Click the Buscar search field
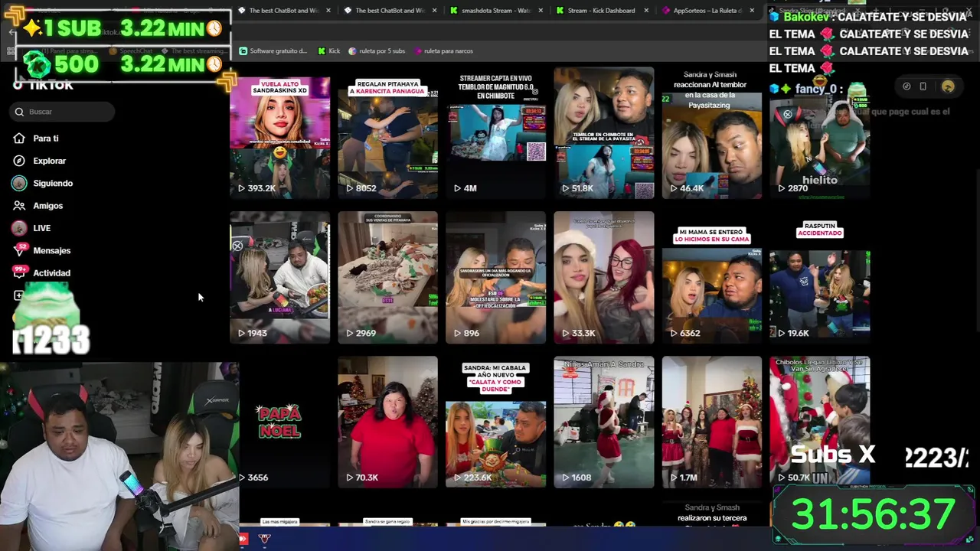This screenshot has width=980, height=551. point(63,112)
